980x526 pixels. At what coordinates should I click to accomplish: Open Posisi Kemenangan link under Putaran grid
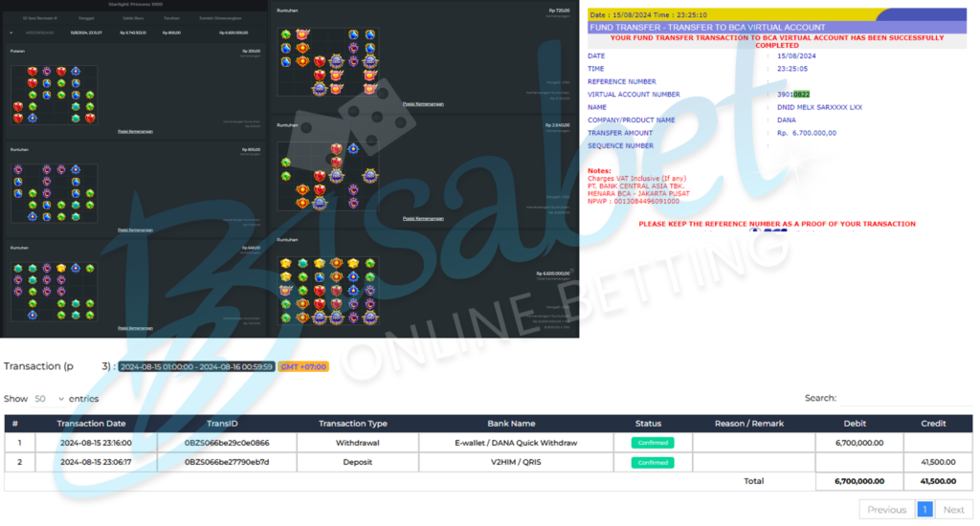[x=135, y=132]
